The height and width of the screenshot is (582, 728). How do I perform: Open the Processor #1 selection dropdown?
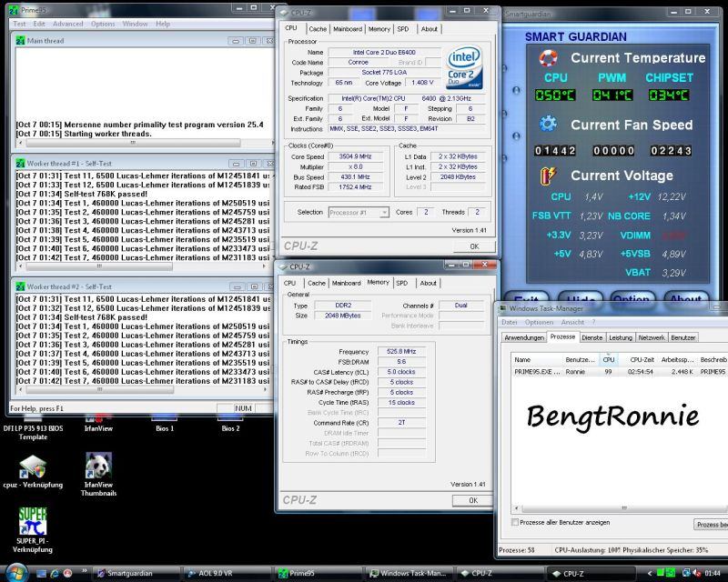[x=359, y=213]
